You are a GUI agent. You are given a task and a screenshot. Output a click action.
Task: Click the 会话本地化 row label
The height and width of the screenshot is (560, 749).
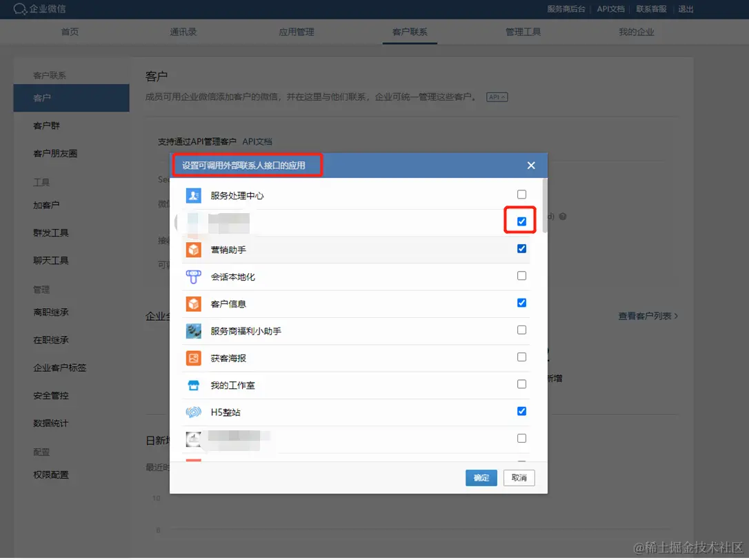pyautogui.click(x=232, y=277)
